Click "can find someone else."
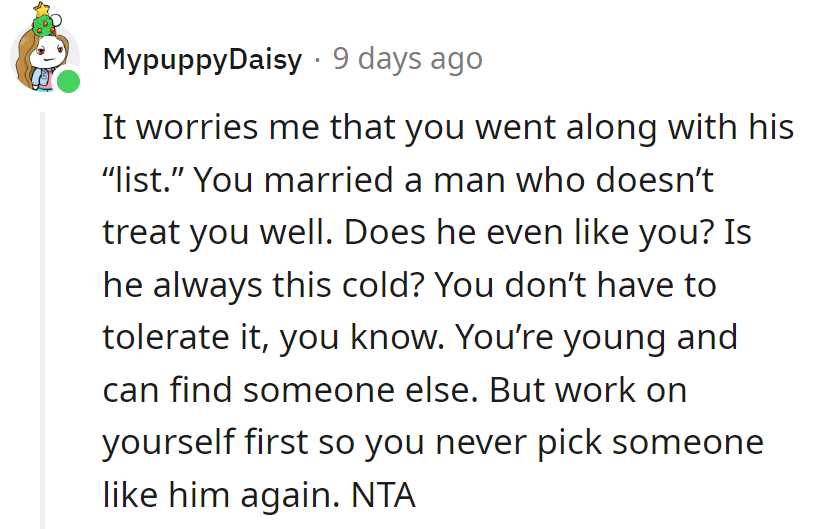This screenshot has width=839, height=529. [289, 389]
